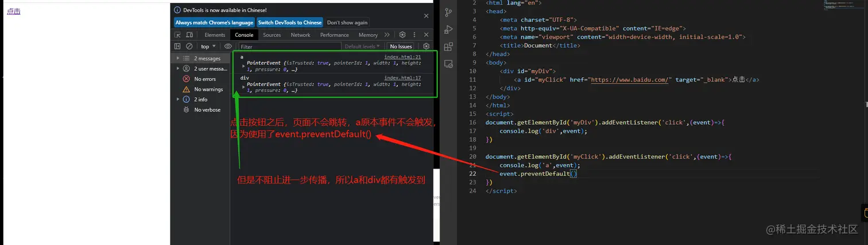Open the Default levels dropdown
This screenshot has width=868, height=245.
pyautogui.click(x=362, y=47)
